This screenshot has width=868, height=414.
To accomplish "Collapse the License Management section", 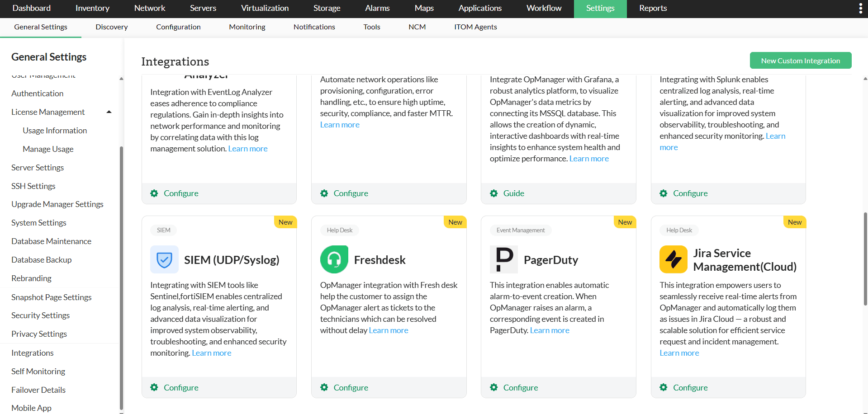I will coord(109,112).
